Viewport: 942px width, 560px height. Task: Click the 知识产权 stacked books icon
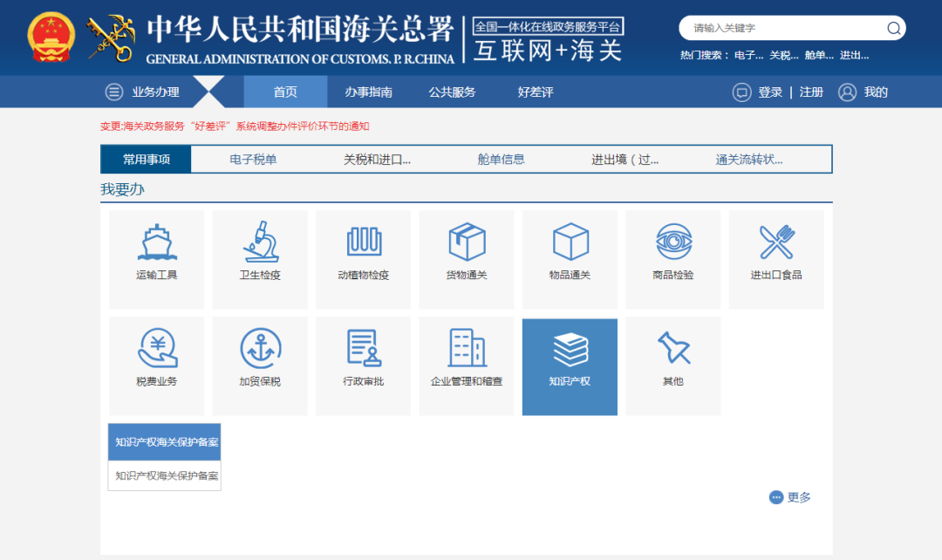click(x=570, y=353)
